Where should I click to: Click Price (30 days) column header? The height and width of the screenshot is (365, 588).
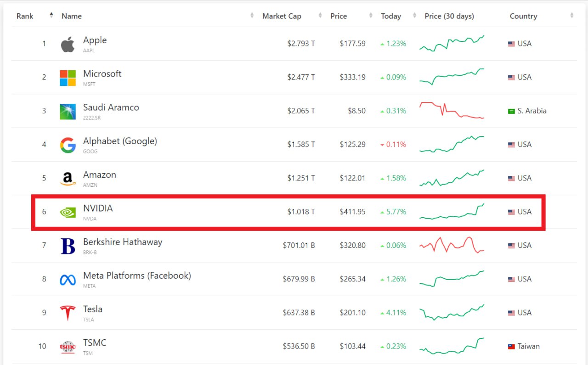point(449,16)
